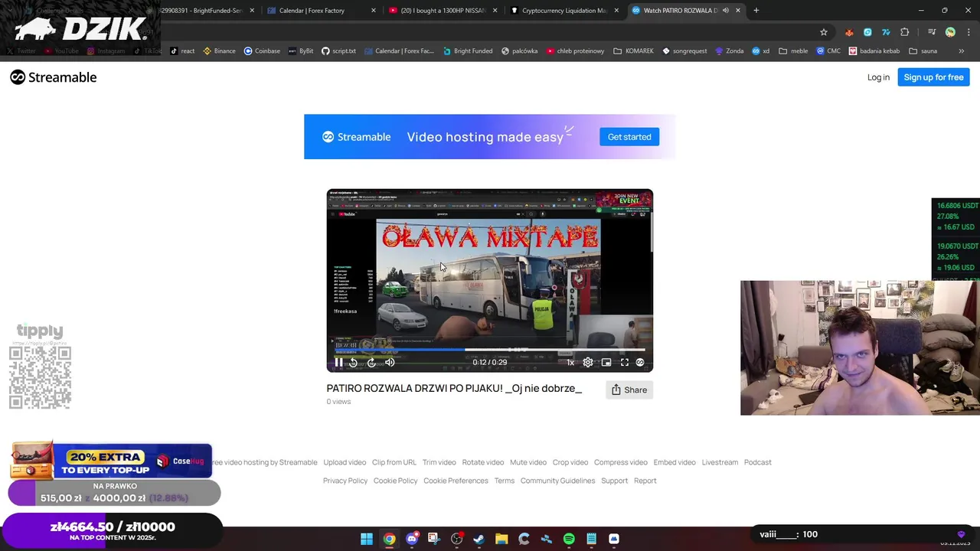
Task: Open Steam from the taskbar
Action: tap(479, 539)
